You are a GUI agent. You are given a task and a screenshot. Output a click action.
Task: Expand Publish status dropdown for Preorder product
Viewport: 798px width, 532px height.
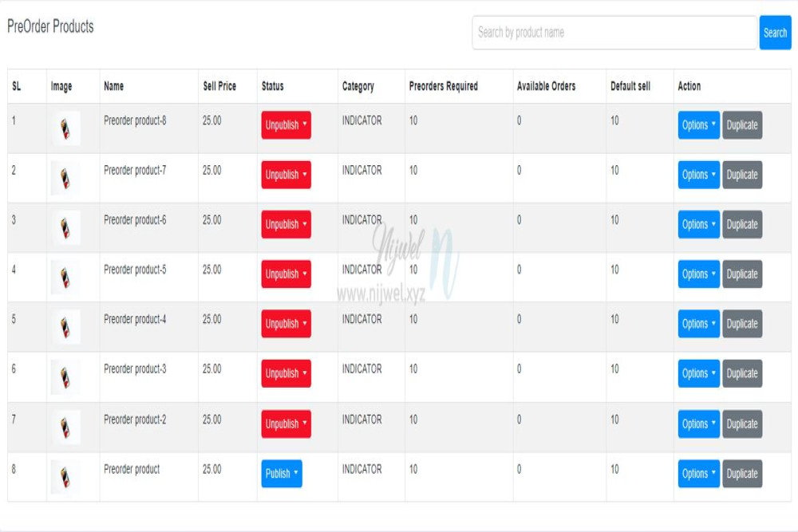[x=281, y=474]
